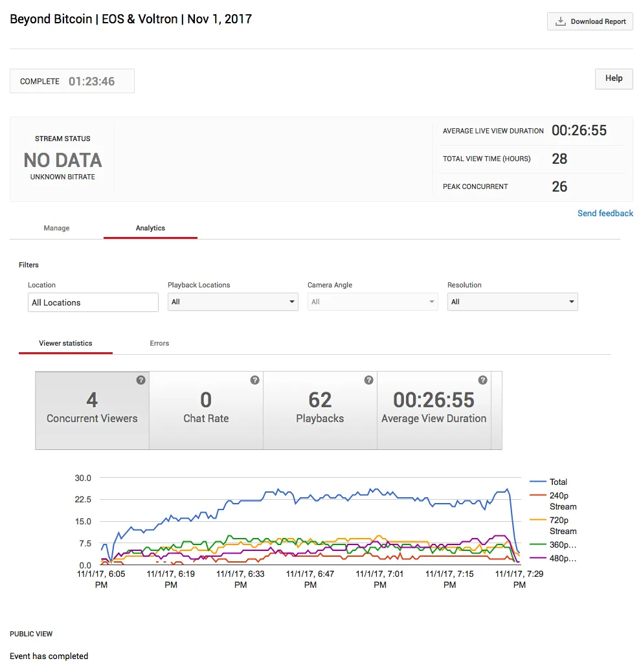Click the yellow 720p Stream legend line
Viewport: 641px width, 672px height.
[x=537, y=520]
